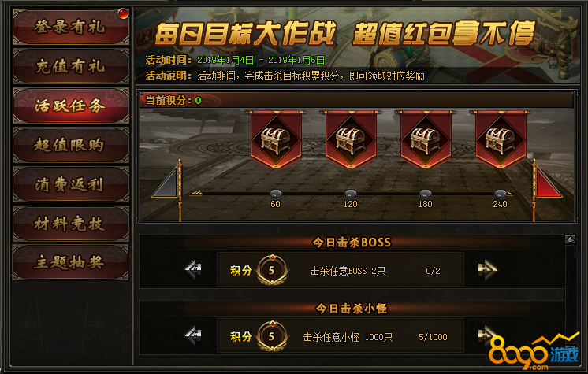The width and height of the screenshot is (588, 374).
Task: Click right arrow in 今日击杀BOSS row
Action: pos(487,269)
